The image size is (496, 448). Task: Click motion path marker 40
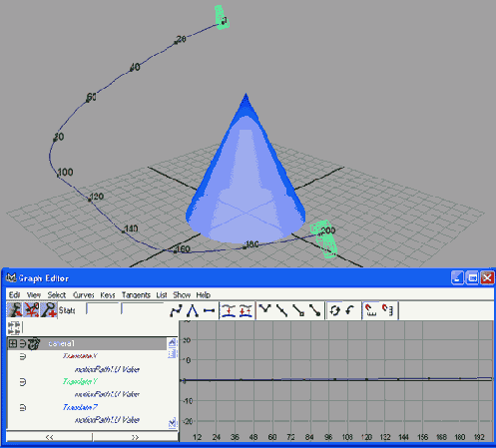(134, 68)
